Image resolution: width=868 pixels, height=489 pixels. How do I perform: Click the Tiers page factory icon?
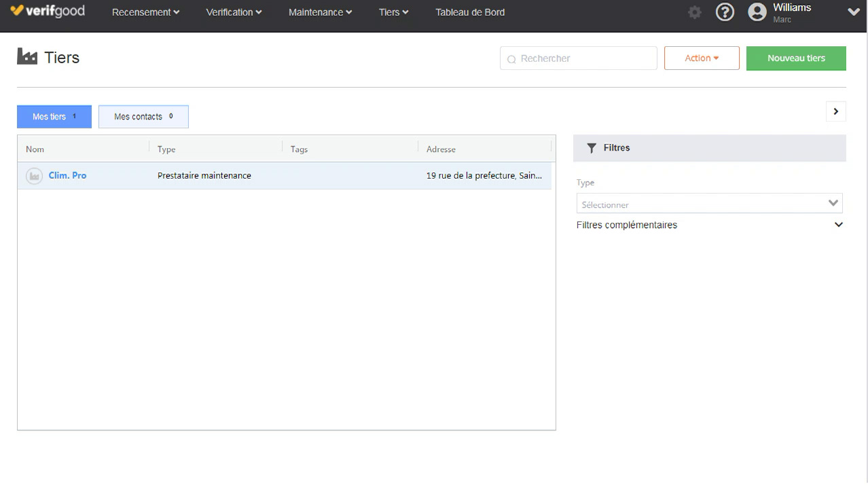click(27, 57)
